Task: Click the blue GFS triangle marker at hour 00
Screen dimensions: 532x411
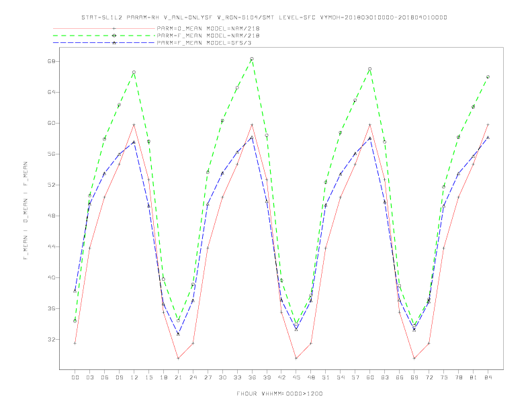Action: (75, 291)
